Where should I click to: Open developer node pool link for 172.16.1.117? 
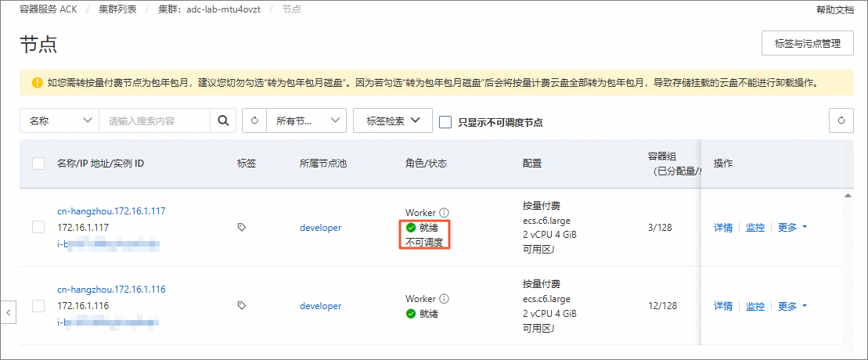click(321, 227)
